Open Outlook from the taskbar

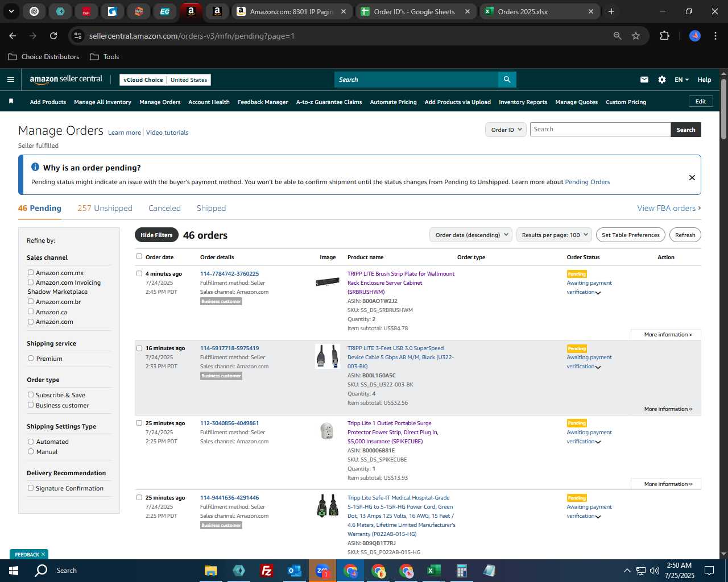[x=294, y=571]
